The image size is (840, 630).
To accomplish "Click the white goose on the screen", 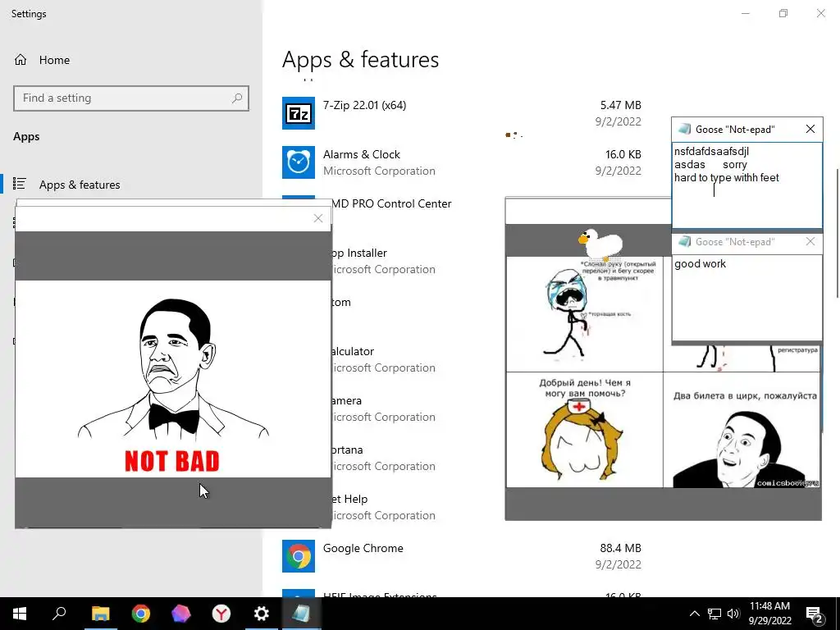I will pyautogui.click(x=600, y=244).
